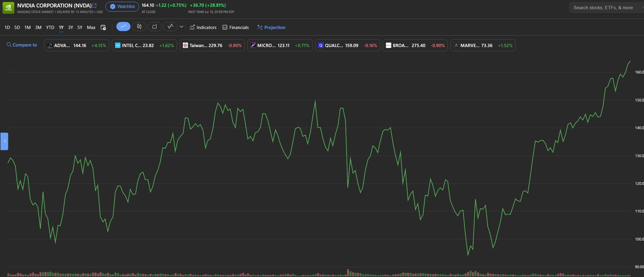Compare with QUALC... 159.09 chip
The height and width of the screenshot is (277, 644).
[x=348, y=45]
